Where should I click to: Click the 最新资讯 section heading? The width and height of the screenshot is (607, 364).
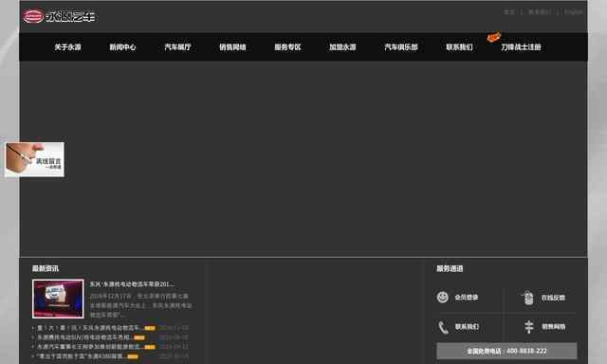[46, 268]
